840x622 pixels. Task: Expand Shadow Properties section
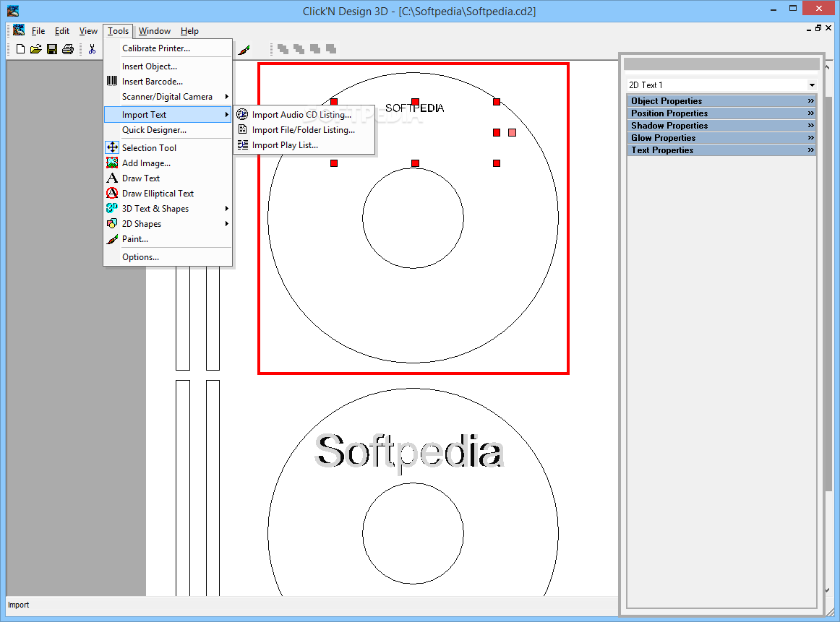[721, 125]
